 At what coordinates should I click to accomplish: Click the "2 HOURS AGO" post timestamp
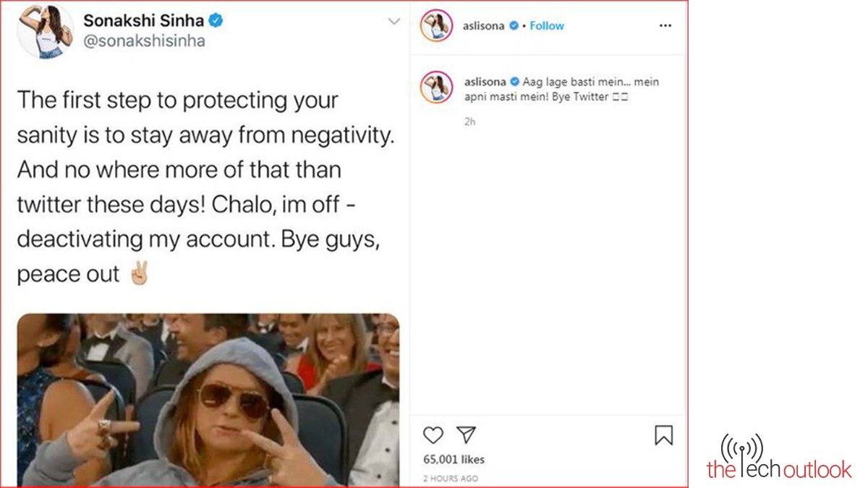[x=450, y=478]
